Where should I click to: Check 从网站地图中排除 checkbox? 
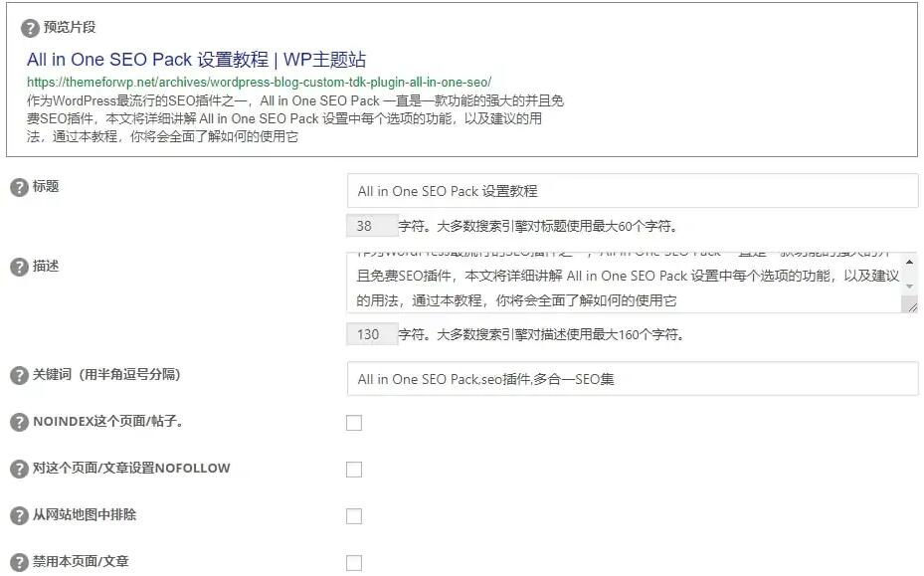pyautogui.click(x=354, y=516)
